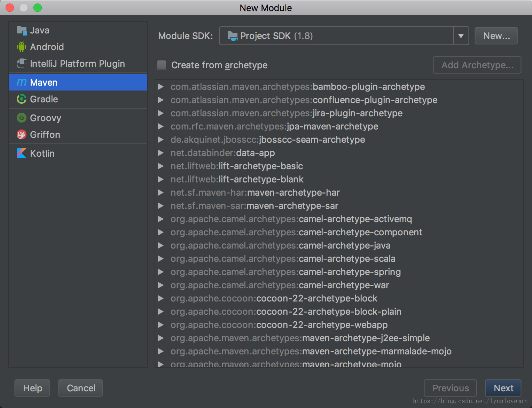Expand cocoon-22-archetype-webapp entry
Image resolution: width=532 pixels, height=408 pixels.
click(x=161, y=325)
